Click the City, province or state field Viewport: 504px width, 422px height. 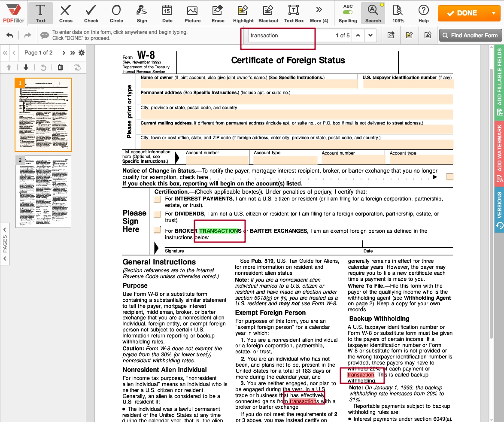(x=297, y=115)
